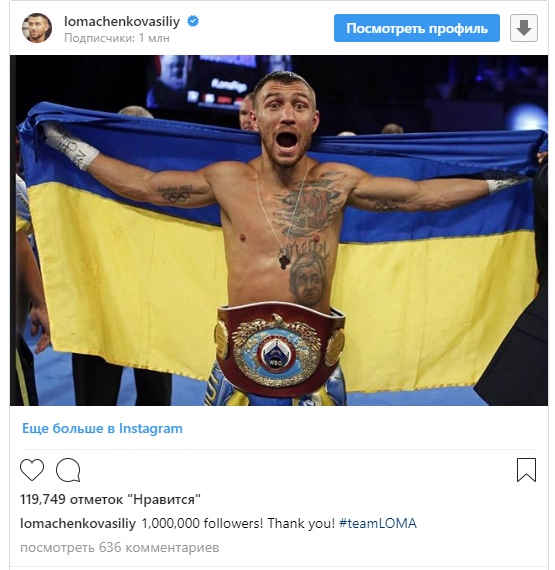555x570 pixels.
Task: Open the #teamLOMA hashtag
Action: pos(378,523)
